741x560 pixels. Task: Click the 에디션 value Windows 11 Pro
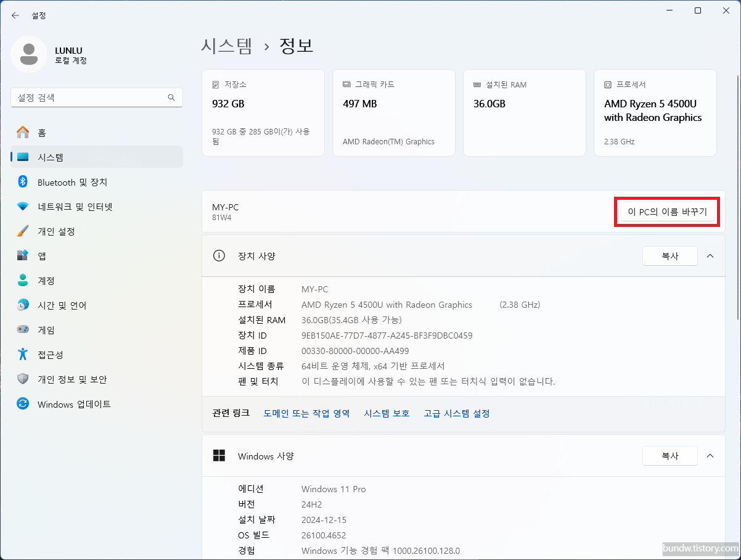334,489
